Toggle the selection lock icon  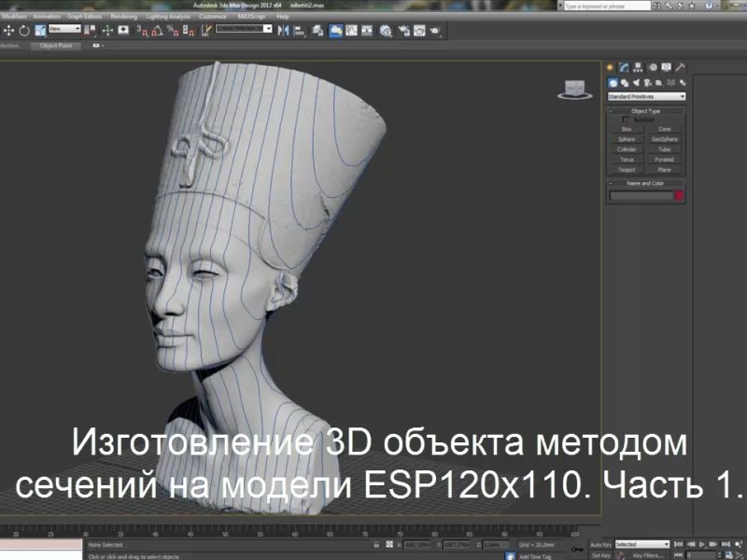click(375, 544)
